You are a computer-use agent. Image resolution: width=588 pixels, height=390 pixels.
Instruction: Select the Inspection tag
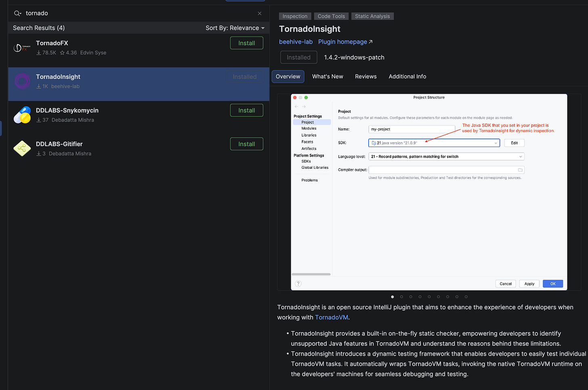pos(295,16)
